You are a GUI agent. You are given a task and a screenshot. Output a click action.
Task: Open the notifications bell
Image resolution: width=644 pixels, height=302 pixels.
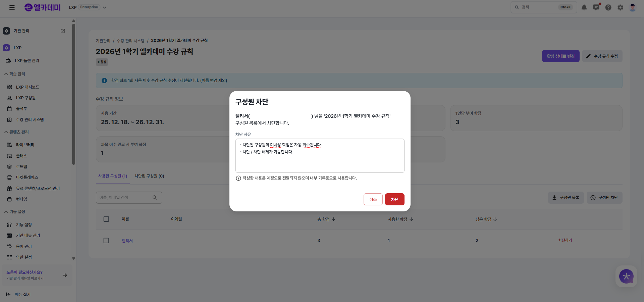pyautogui.click(x=584, y=7)
